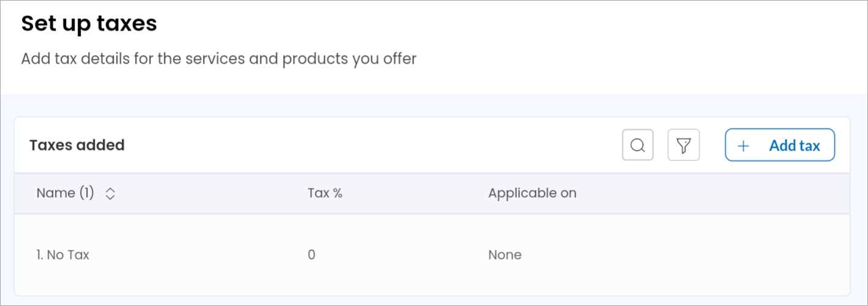Click the Add tax text label
The width and height of the screenshot is (868, 306).
tap(795, 146)
